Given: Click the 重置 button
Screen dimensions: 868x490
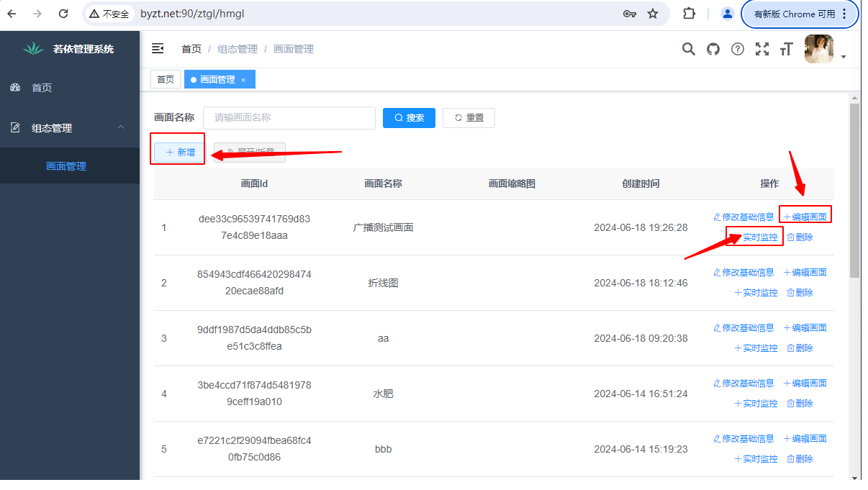Looking at the screenshot, I should pyautogui.click(x=469, y=118).
